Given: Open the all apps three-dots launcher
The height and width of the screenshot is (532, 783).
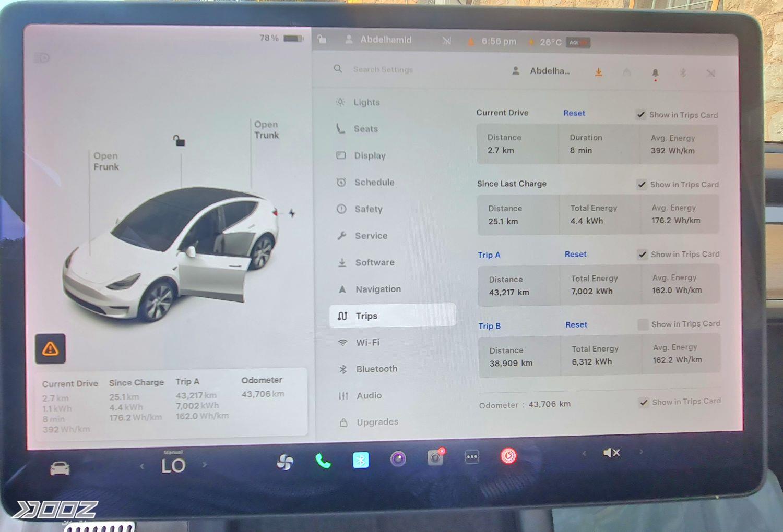Looking at the screenshot, I should pyautogui.click(x=472, y=457).
